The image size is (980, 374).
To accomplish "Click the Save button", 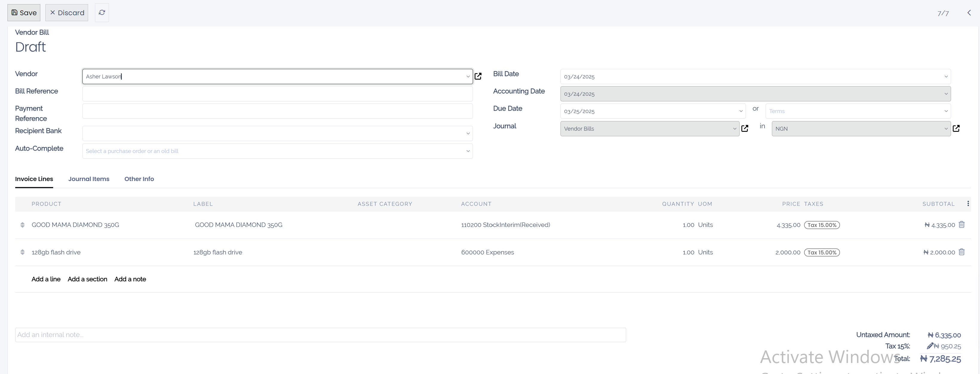I will pyautogui.click(x=24, y=13).
